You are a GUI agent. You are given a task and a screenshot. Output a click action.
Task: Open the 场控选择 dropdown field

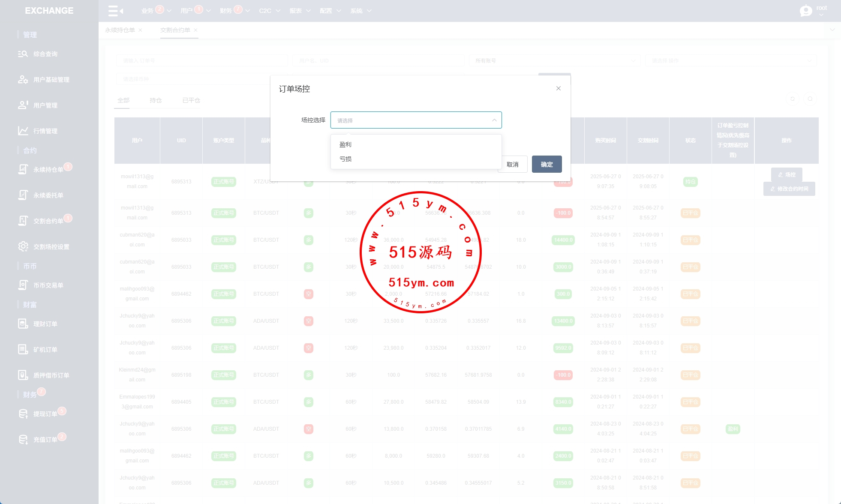pyautogui.click(x=415, y=120)
